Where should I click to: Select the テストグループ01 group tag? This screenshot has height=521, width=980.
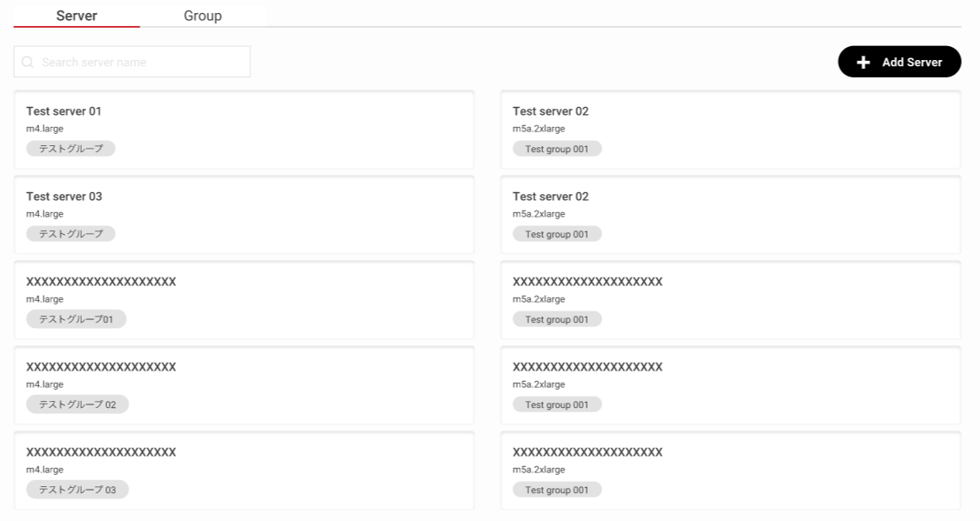pyautogui.click(x=76, y=319)
